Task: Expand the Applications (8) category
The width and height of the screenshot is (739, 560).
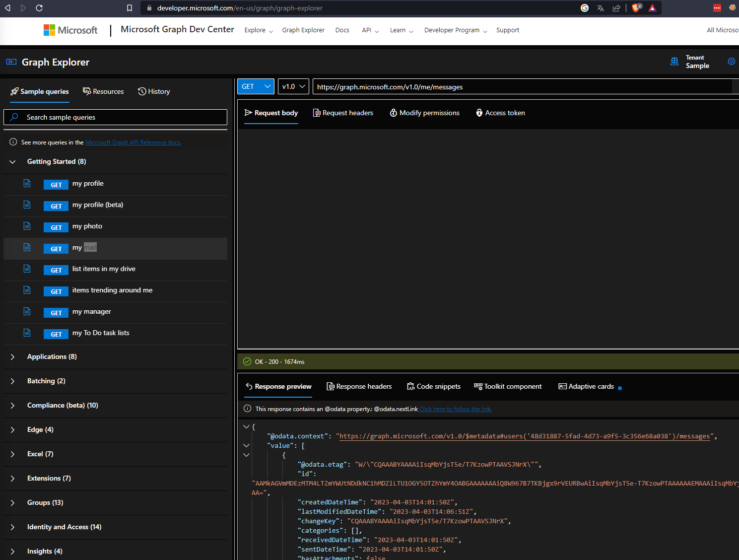Action: point(52,357)
